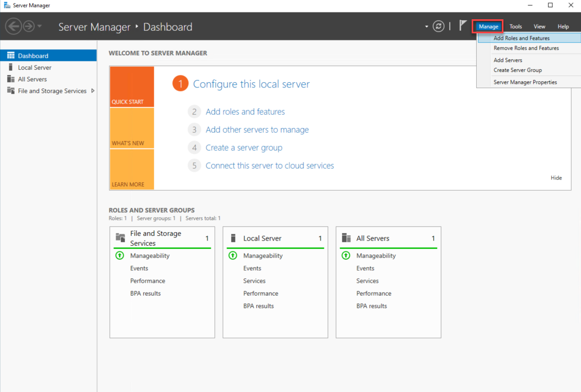Click the LEARN MORE tile
Viewport: 581px width, 392px height.
[132, 169]
